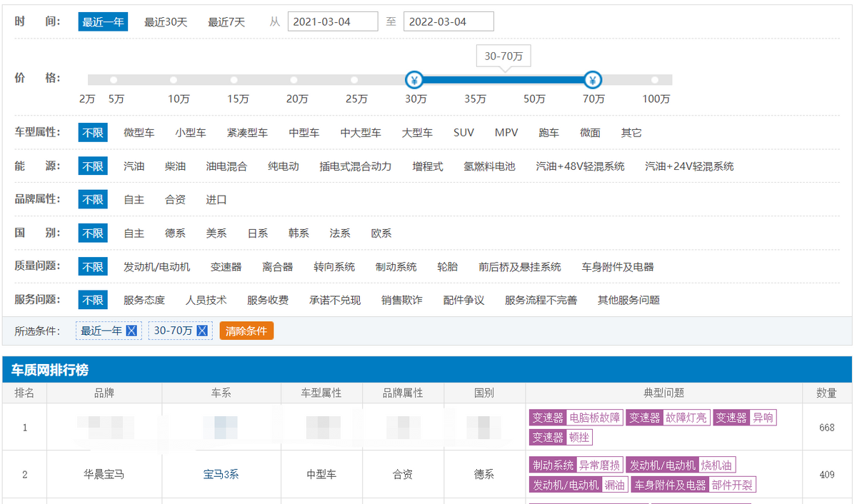Choose 欧系 country filter

tap(381, 233)
